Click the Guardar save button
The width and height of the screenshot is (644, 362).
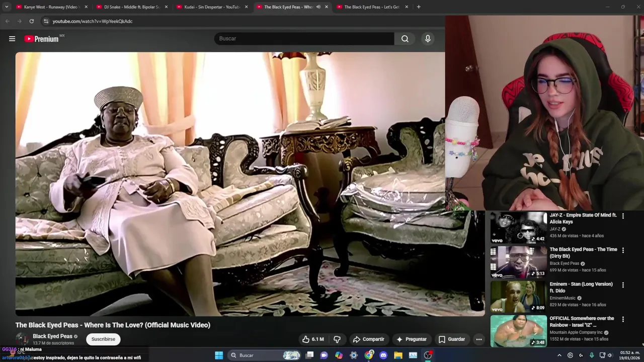[x=452, y=339]
